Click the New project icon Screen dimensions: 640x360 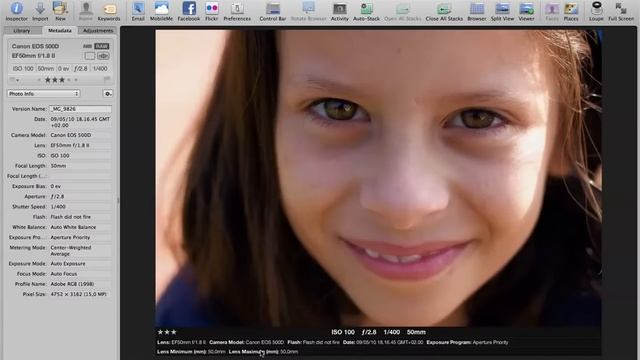[60, 8]
